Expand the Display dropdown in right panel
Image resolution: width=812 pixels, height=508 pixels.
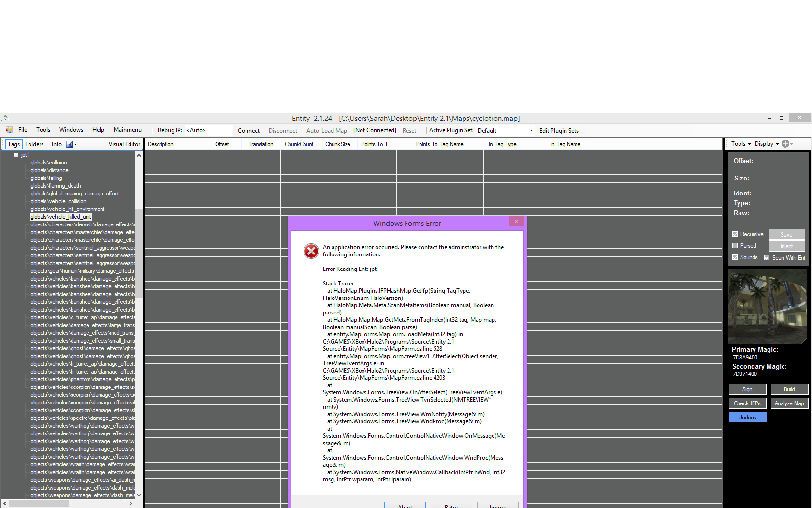767,144
